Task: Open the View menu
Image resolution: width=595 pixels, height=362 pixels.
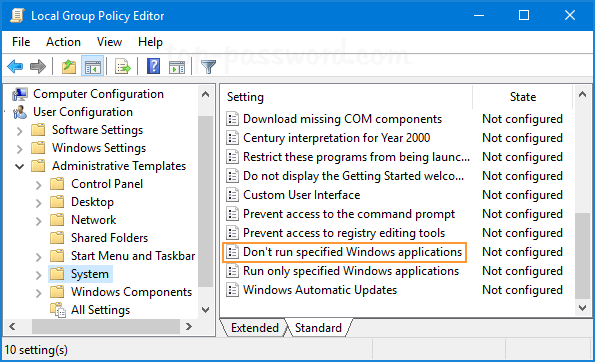Action: [109, 42]
